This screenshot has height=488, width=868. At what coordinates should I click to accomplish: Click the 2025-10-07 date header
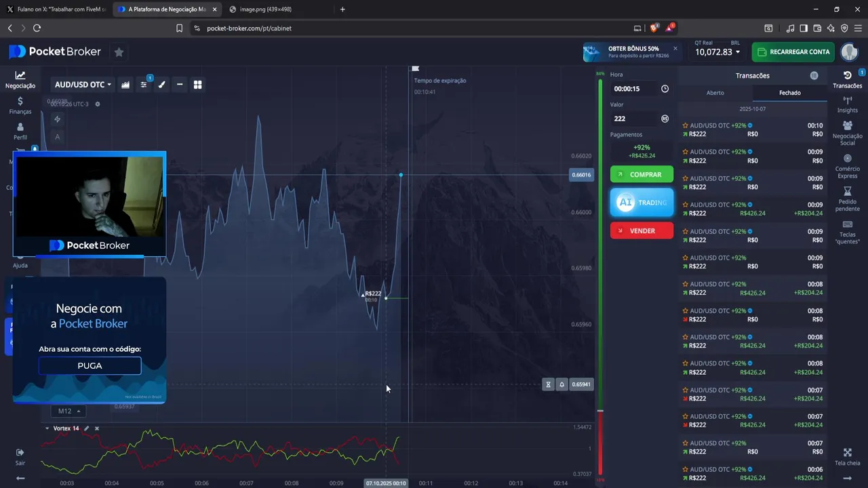click(753, 109)
